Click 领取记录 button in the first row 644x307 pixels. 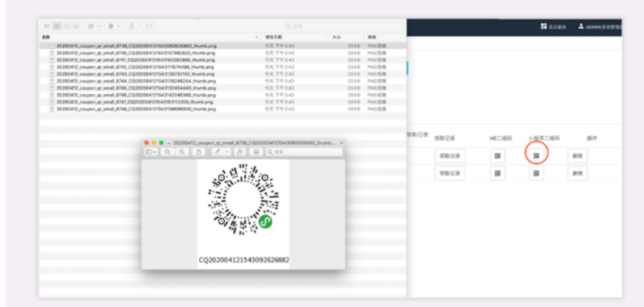click(x=450, y=155)
